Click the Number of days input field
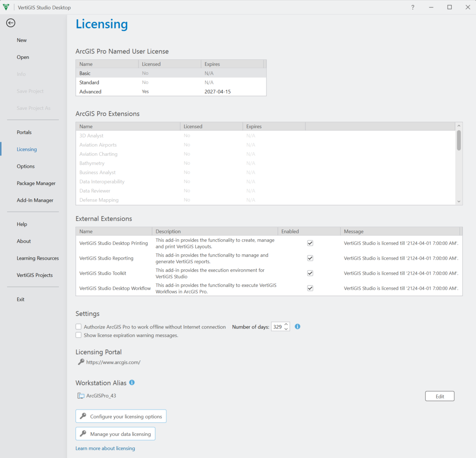The height and width of the screenshot is (458, 476). (x=277, y=327)
